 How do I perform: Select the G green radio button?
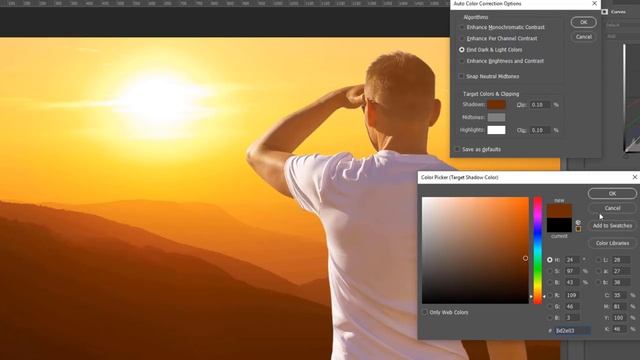(x=550, y=307)
